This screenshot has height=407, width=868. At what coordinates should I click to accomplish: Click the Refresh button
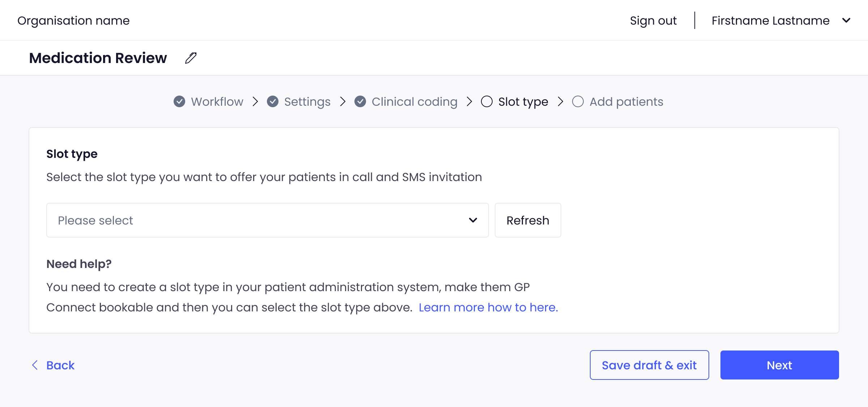pyautogui.click(x=528, y=220)
